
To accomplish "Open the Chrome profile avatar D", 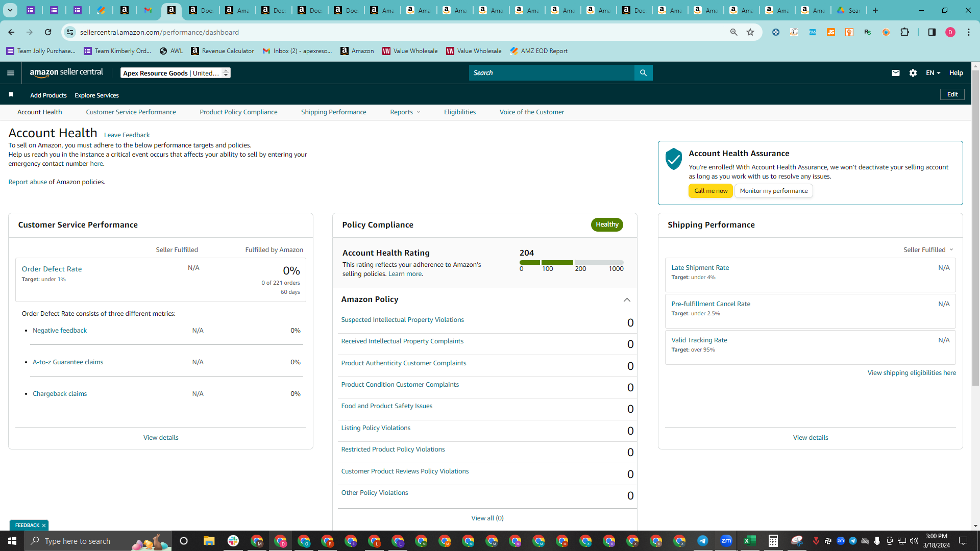I will pyautogui.click(x=950, y=32).
